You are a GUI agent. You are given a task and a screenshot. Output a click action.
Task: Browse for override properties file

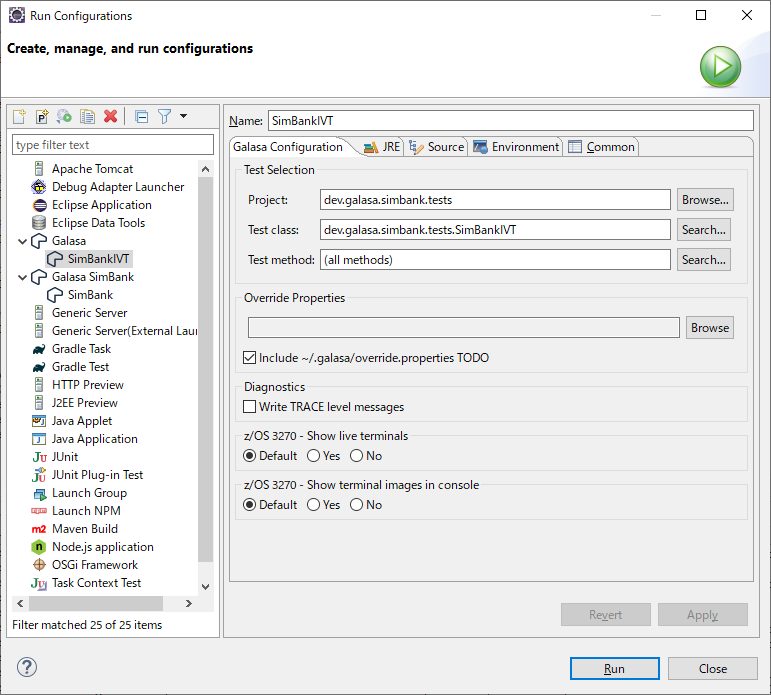click(710, 328)
